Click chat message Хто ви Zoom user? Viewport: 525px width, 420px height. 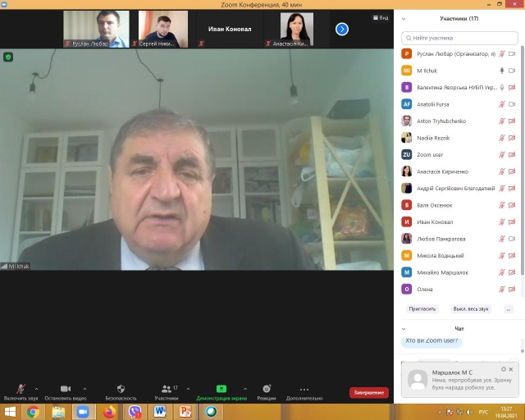coord(431,340)
